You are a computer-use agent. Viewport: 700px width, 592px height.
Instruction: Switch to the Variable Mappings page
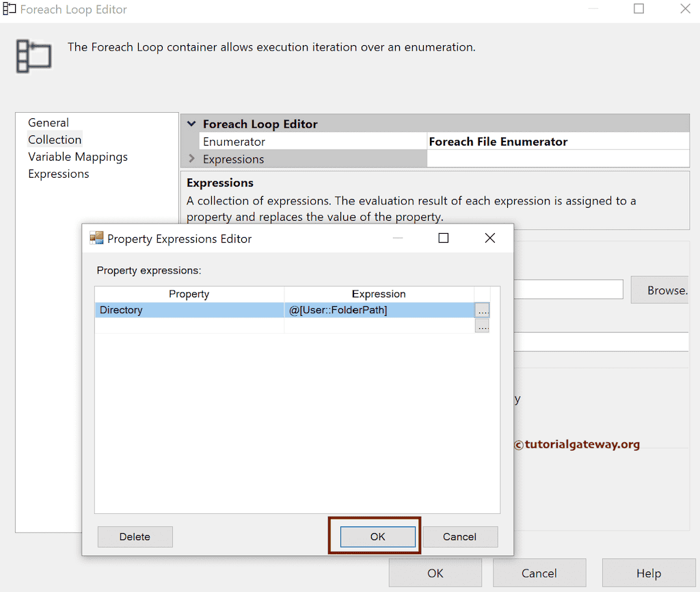(77, 157)
